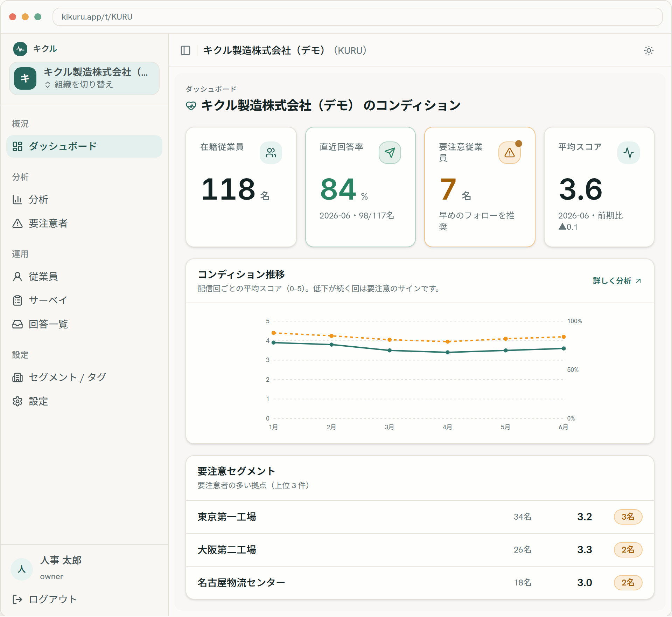Screen dimensions: 672x617
Task: Click the people icon on 在籍従業員 card
Action: pos(271,152)
